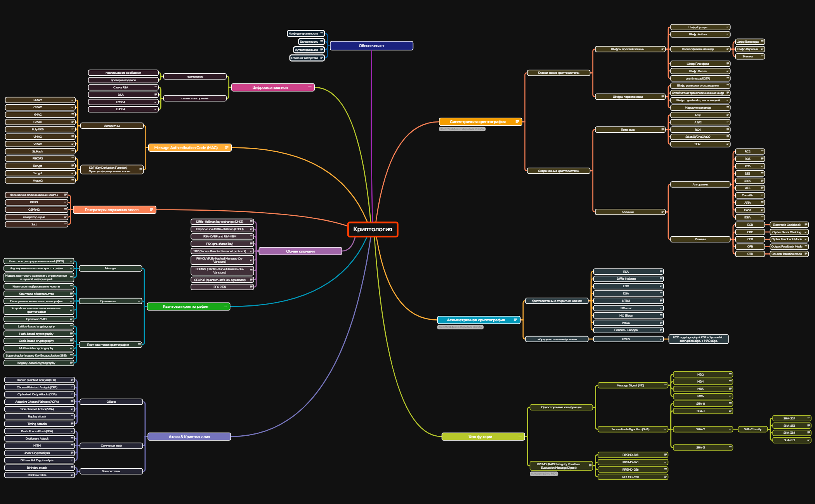Open the notes icon on RFC 9370
The image size is (815, 504).
(x=250, y=287)
